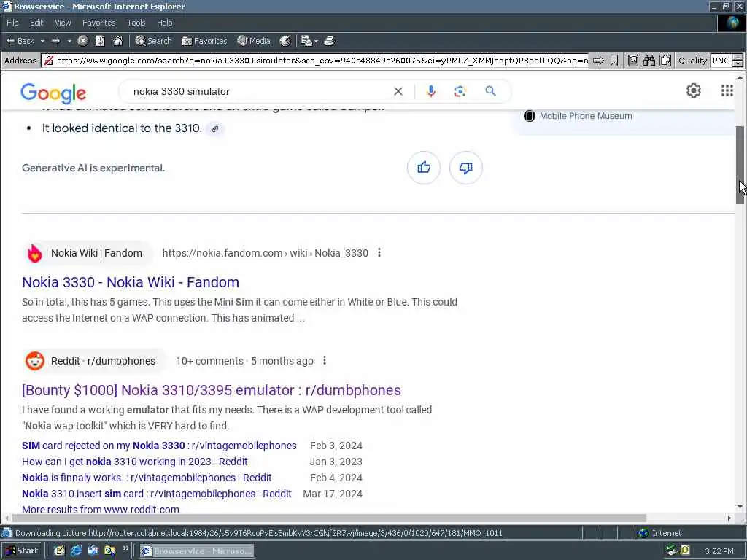
Task: Click the History toolbar icon
Action: click(285, 41)
